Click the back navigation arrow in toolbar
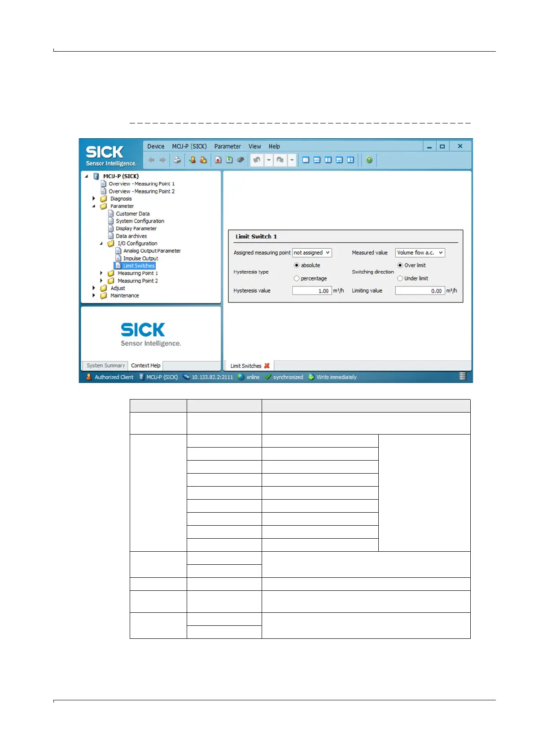Image resolution: width=534 pixels, height=756 pixels. (x=151, y=160)
